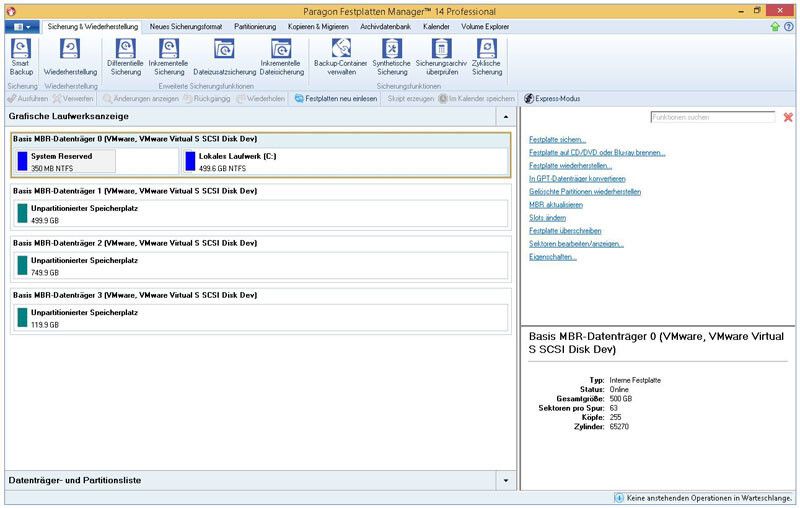800x508 pixels.
Task: Select unpartitioned space 499.9 GB
Action: 260,214
